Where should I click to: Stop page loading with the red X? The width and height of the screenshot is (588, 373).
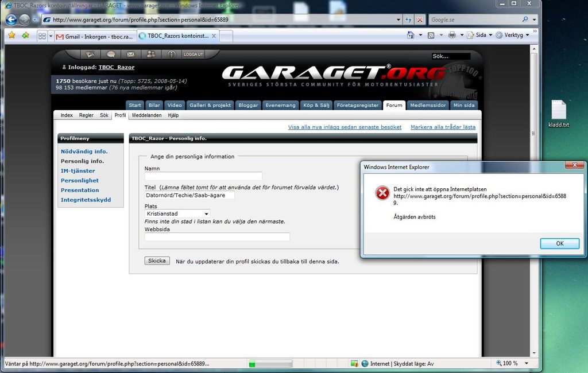click(420, 20)
